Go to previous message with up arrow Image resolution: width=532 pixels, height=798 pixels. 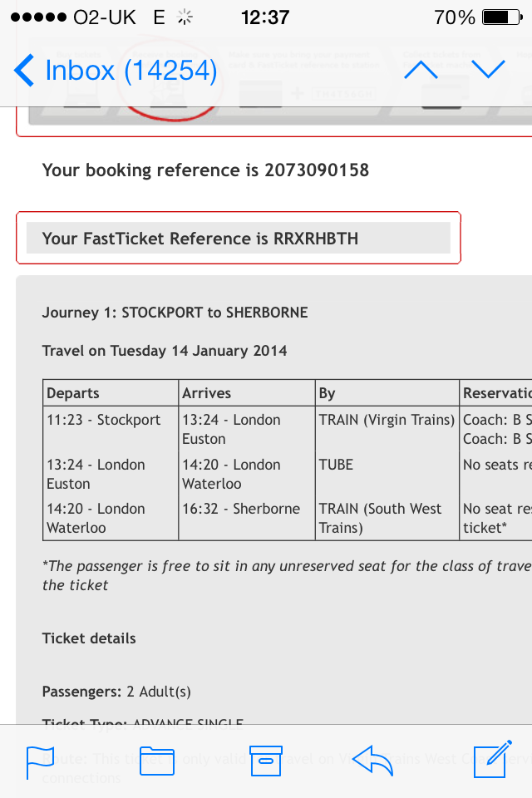[421, 71]
